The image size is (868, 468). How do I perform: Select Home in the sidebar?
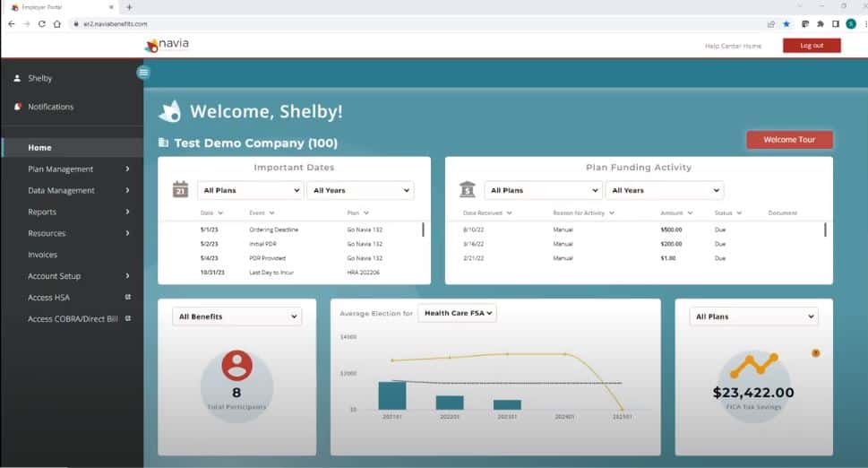[x=72, y=147]
